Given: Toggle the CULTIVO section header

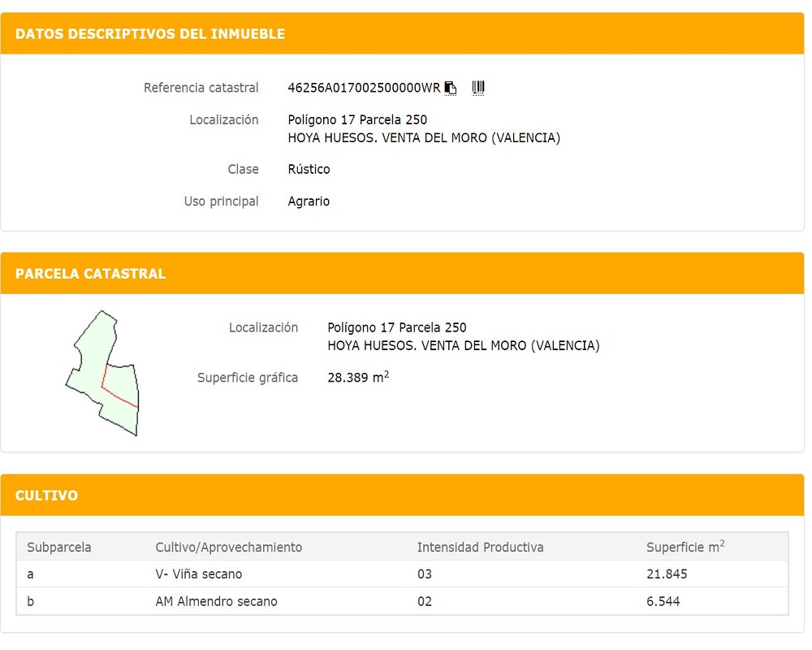Looking at the screenshot, I should coord(46,496).
